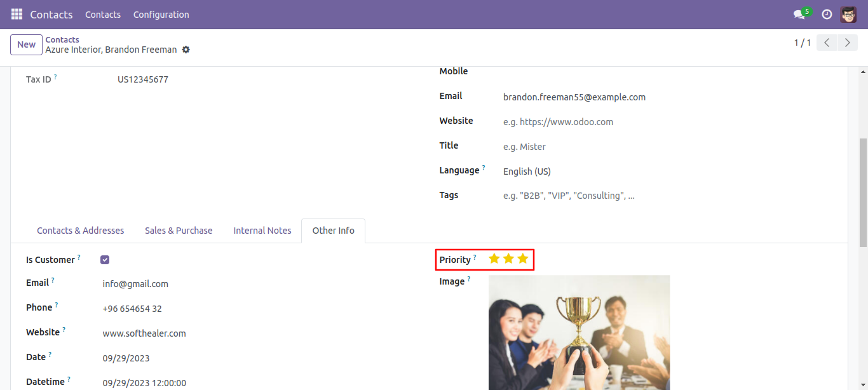Open the apps grid menu icon
Screen dimensions: 868x390
pyautogui.click(x=17, y=14)
